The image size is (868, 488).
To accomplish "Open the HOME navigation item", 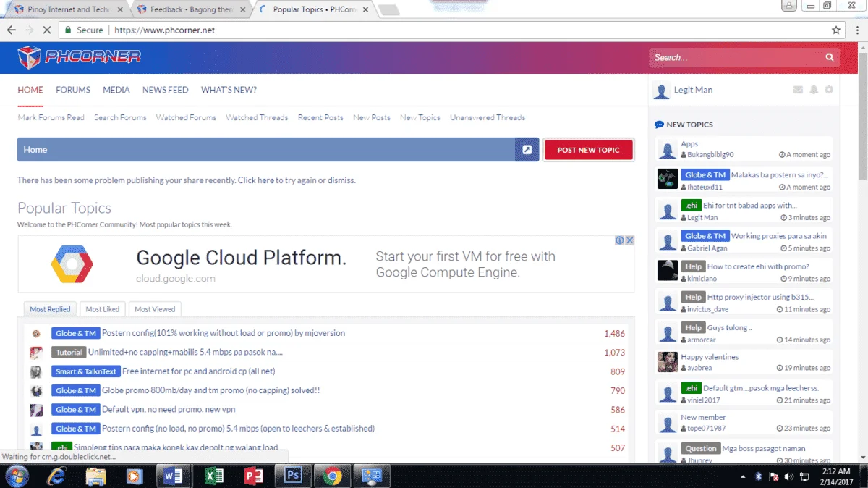I will (x=30, y=90).
